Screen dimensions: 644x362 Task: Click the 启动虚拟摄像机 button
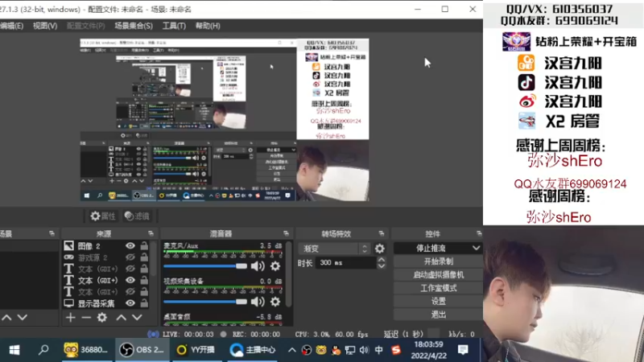pyautogui.click(x=438, y=274)
